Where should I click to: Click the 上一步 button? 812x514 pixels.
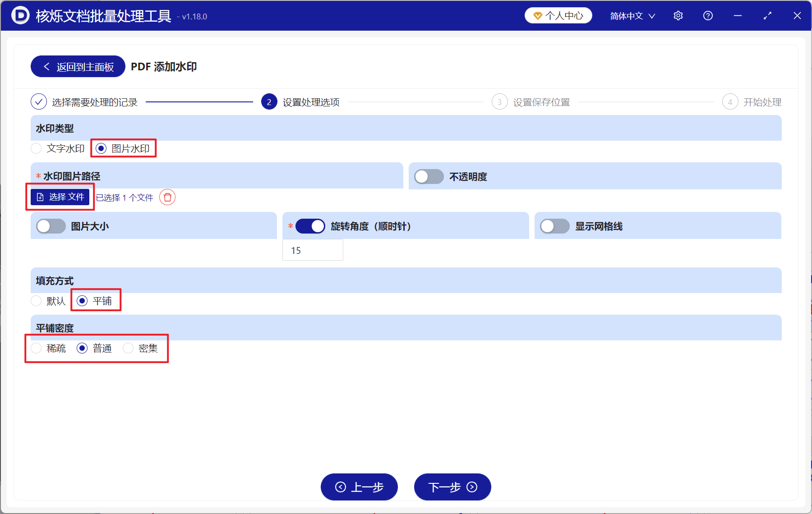coord(359,487)
